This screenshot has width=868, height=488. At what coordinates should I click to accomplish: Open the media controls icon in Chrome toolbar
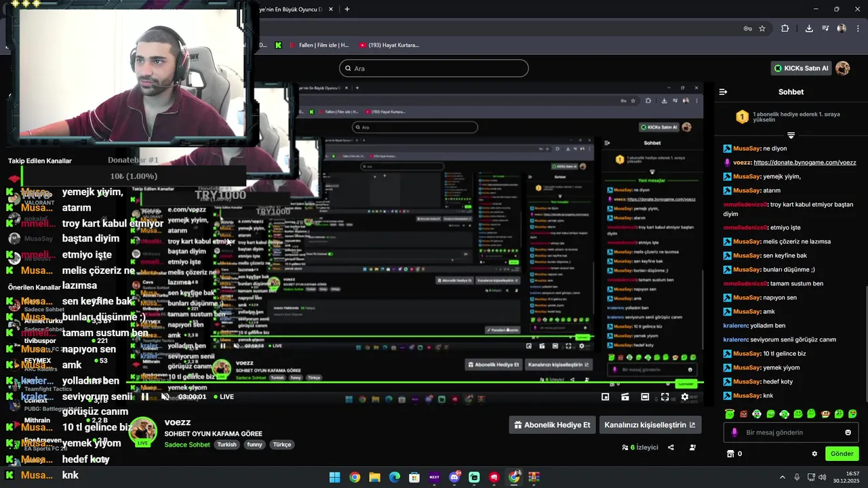pos(825,28)
